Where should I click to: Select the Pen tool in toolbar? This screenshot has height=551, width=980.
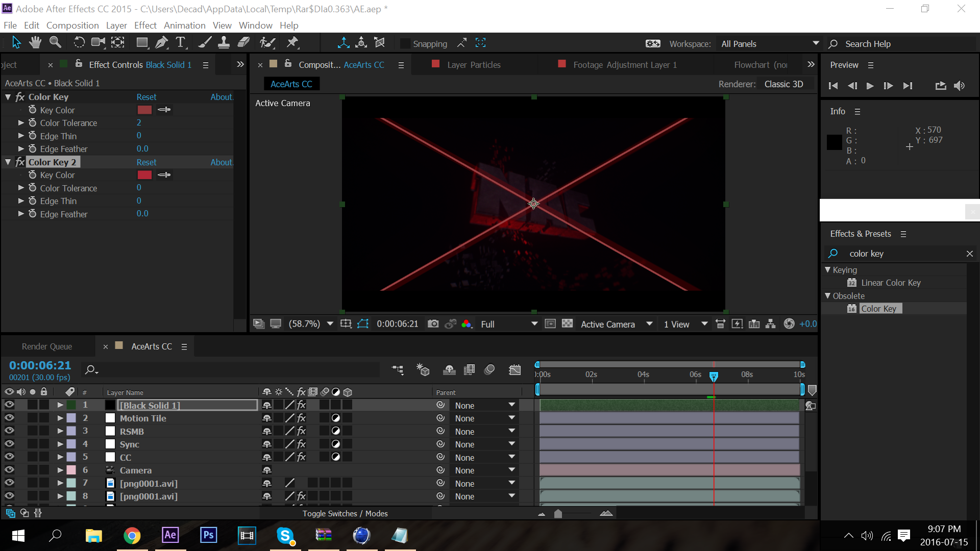[161, 43]
